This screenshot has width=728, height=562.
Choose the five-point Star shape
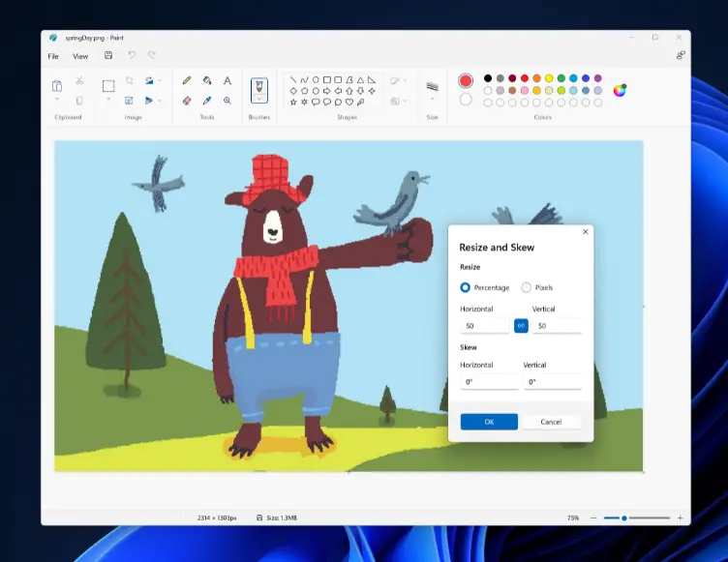pyautogui.click(x=293, y=103)
